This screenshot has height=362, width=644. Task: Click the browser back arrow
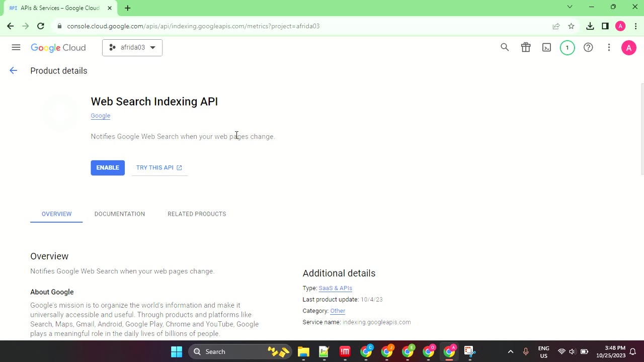[x=11, y=26]
